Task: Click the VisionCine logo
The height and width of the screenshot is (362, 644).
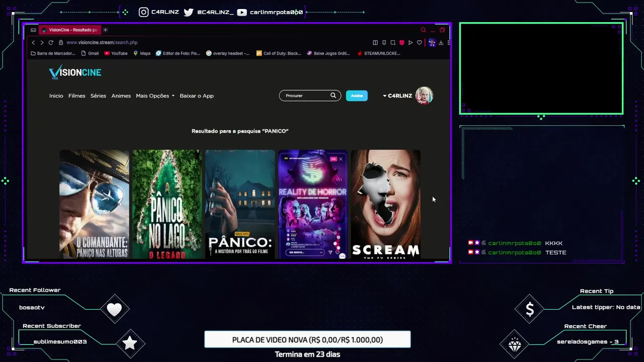Action: coord(75,72)
